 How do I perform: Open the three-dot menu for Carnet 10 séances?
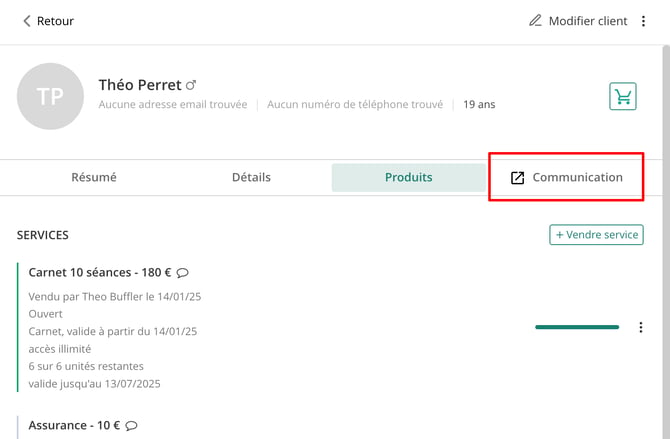pyautogui.click(x=641, y=327)
